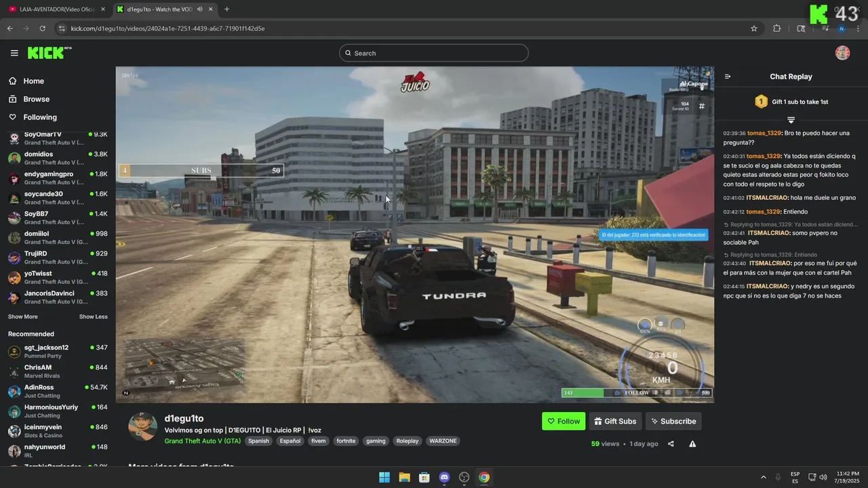View site information icon in address bar

[62, 28]
